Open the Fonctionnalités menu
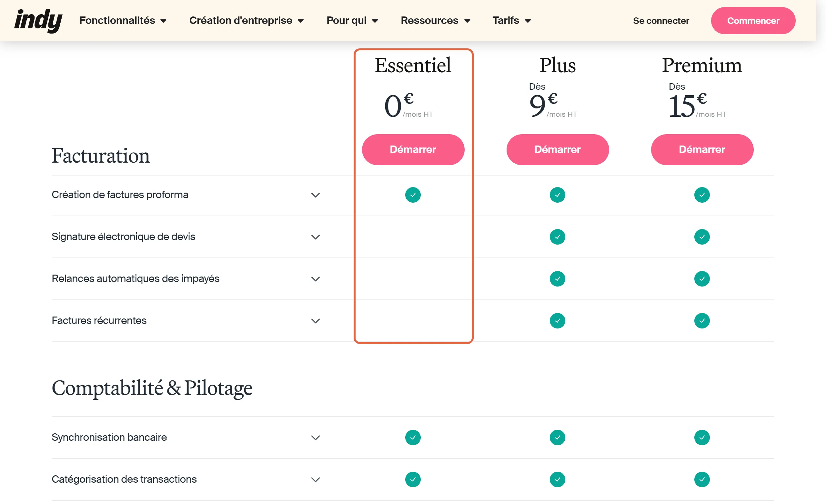Screen dimensions: 826x504 coord(123,20)
